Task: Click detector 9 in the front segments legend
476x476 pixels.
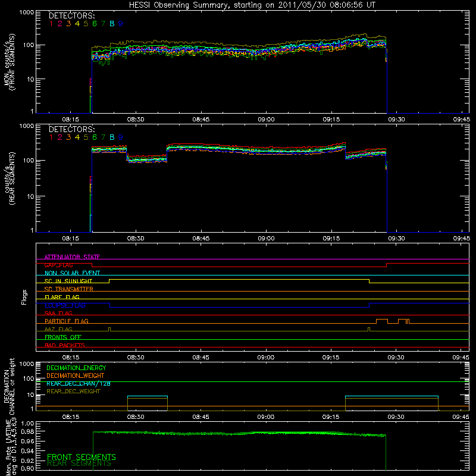Action: pos(121,24)
